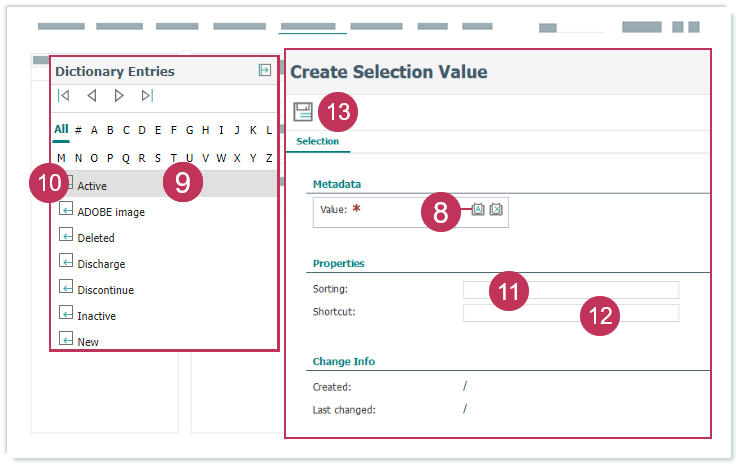Filter dictionary entries by letter D
Image resolution: width=741 pixels, height=468 pixels.
click(142, 130)
